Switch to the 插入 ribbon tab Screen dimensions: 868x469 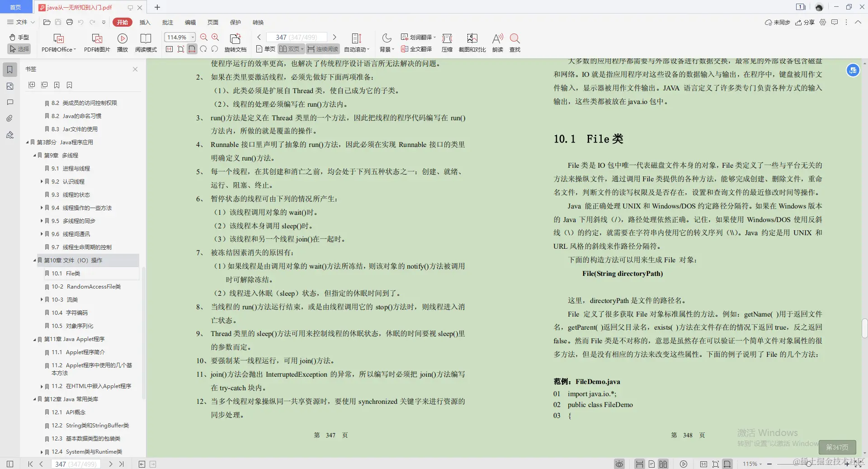(x=144, y=22)
